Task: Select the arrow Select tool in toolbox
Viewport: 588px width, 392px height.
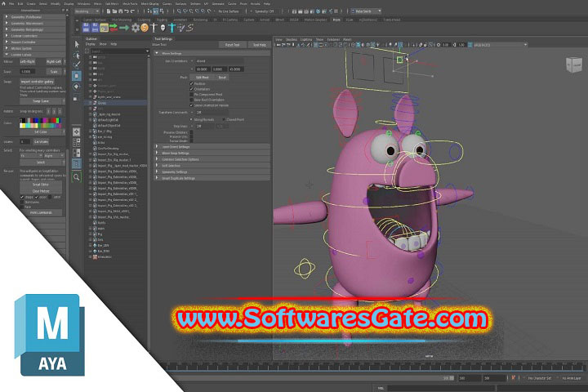Action: point(78,43)
